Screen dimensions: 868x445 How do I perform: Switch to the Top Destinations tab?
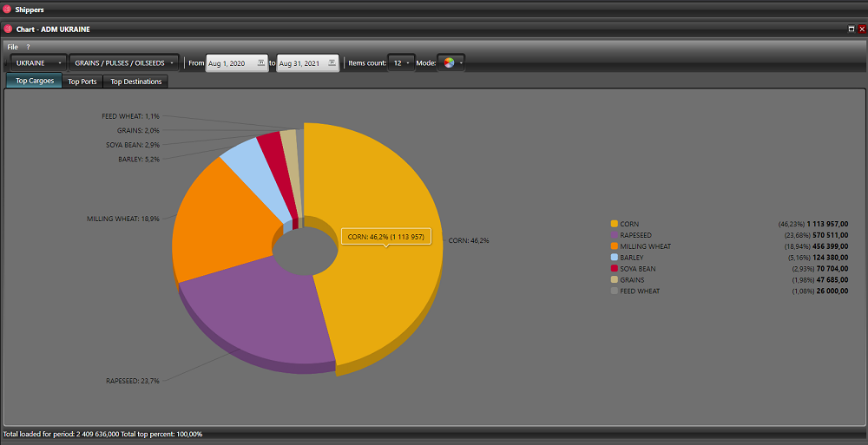coord(135,82)
